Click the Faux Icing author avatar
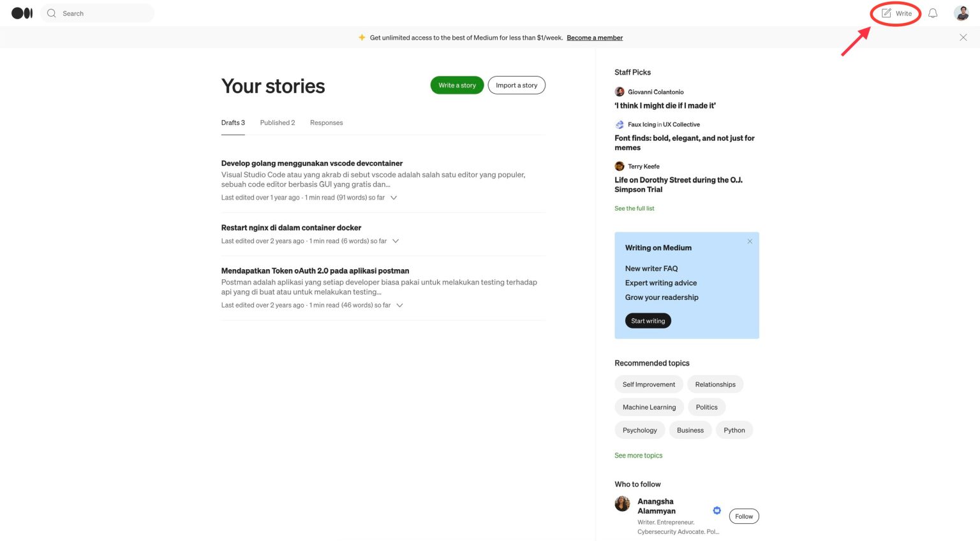Viewport: 980px width, 541px height. tap(620, 124)
